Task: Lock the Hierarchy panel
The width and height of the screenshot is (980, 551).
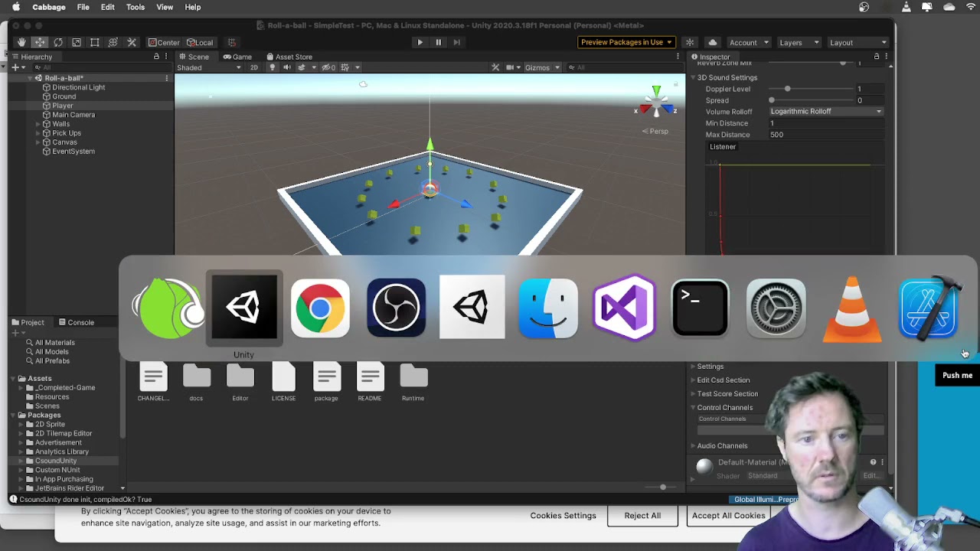Action: 156,57
